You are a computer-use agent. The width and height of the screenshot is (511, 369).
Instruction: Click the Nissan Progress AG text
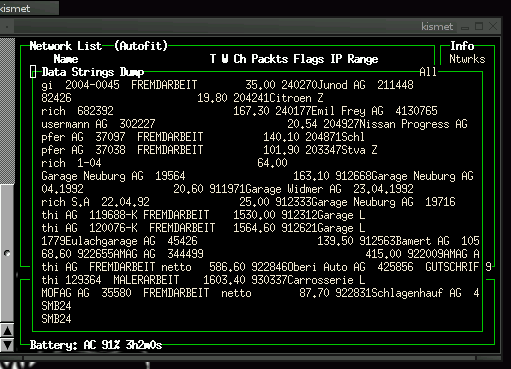[x=413, y=124]
